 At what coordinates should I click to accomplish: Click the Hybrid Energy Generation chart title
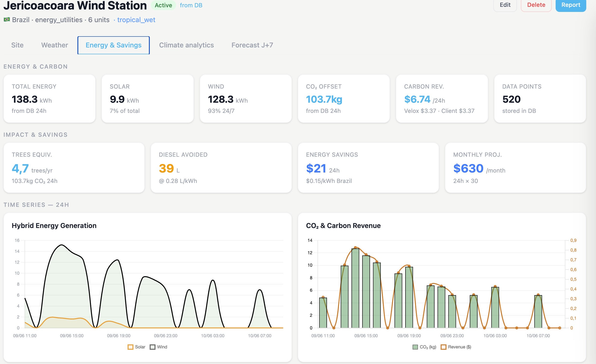pos(54,226)
